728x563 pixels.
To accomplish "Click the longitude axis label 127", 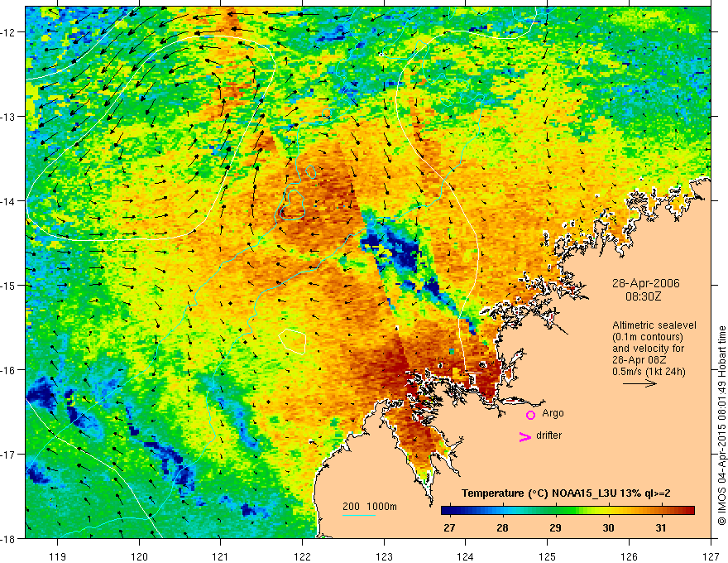I will (711, 556).
